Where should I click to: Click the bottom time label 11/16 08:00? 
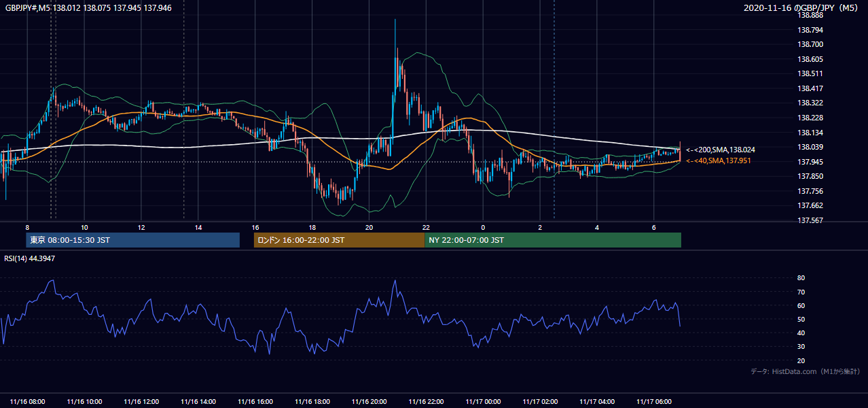pyautogui.click(x=27, y=401)
